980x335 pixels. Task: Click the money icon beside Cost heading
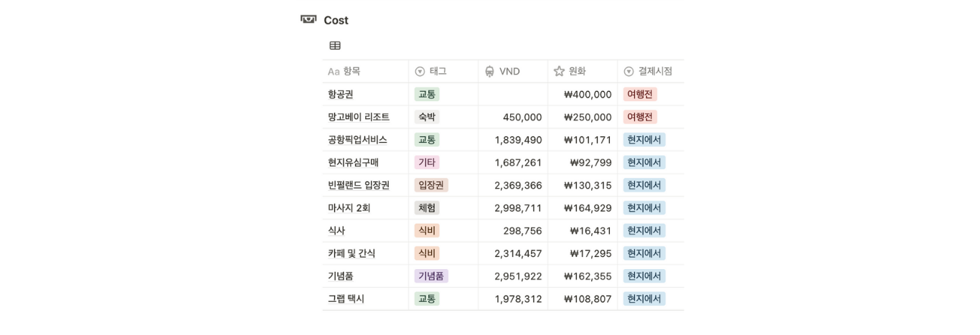coord(308,19)
